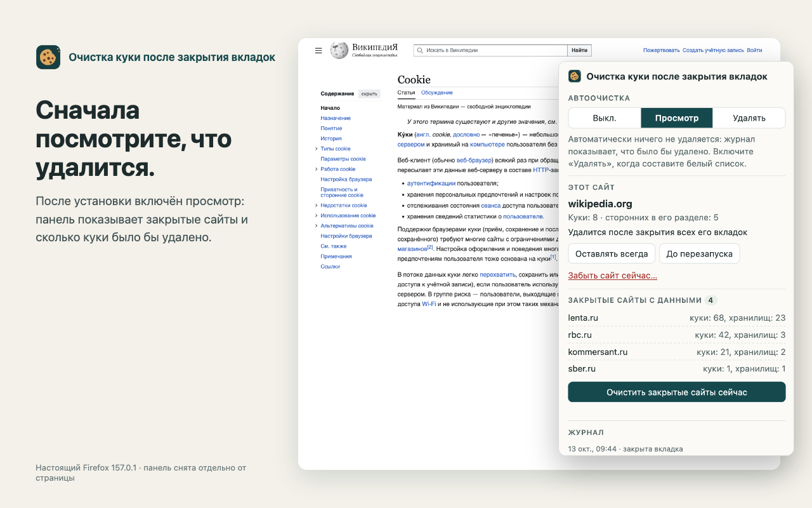This screenshot has height=508, width=812.
Task: Open the Обсуждение tab on Wikipedia
Action: pos(437,93)
